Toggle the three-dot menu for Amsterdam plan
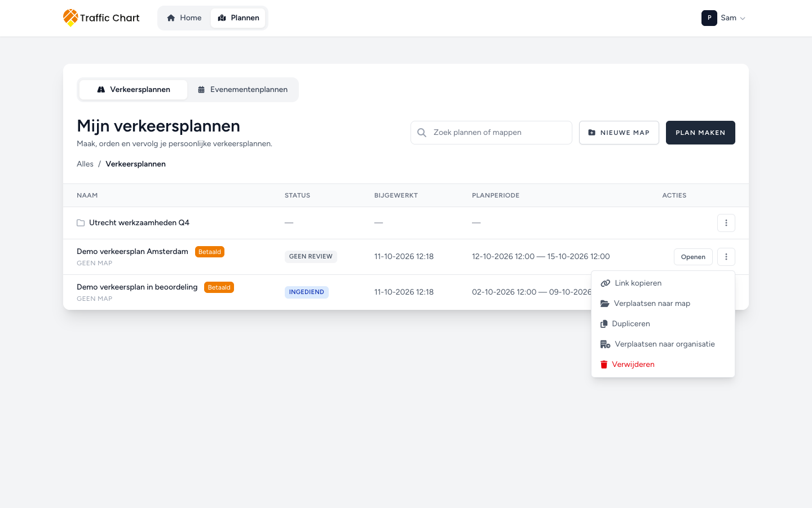The height and width of the screenshot is (508, 812). 726,257
